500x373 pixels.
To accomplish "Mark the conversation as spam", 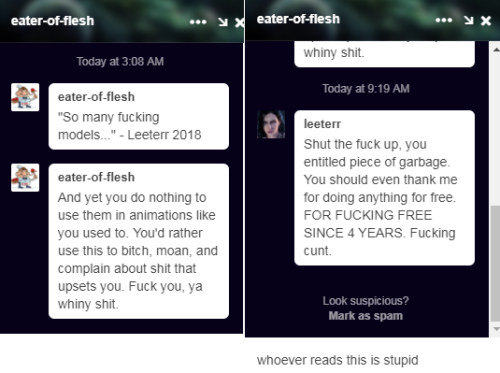I will click(x=366, y=316).
